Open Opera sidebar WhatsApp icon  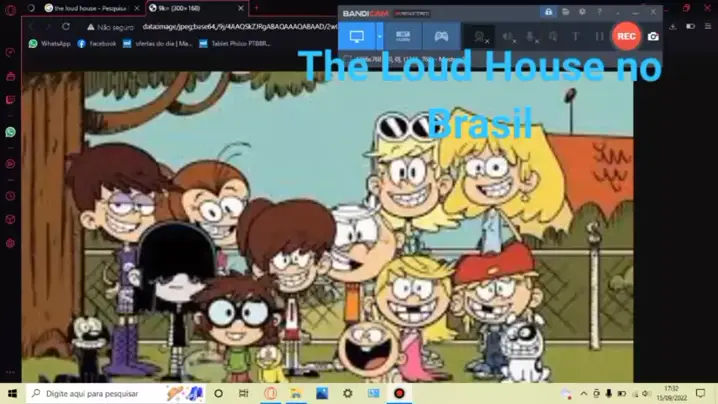(10, 132)
